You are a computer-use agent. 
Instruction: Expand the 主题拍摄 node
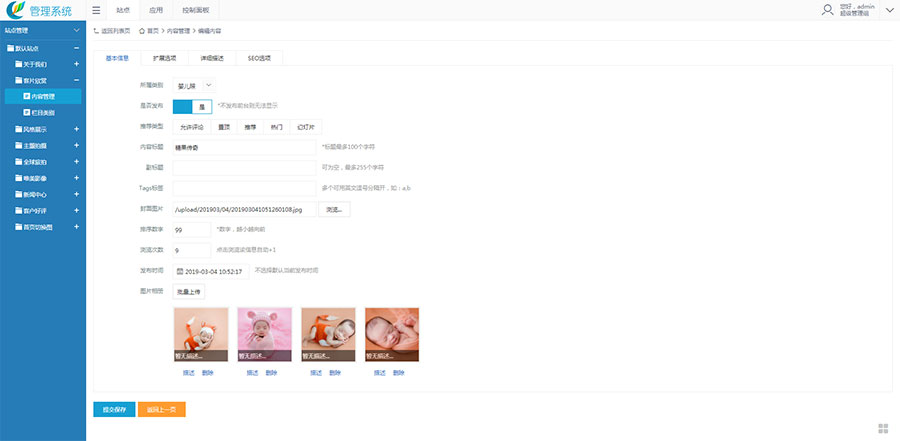(76, 146)
